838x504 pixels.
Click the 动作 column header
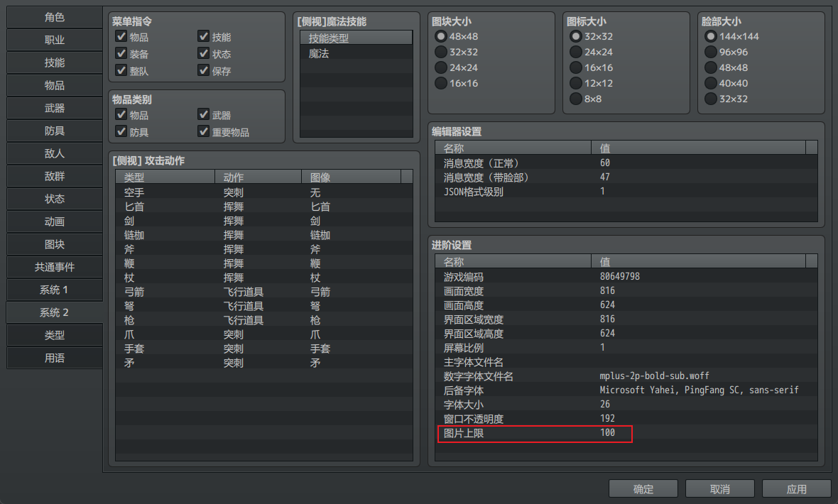pyautogui.click(x=258, y=177)
